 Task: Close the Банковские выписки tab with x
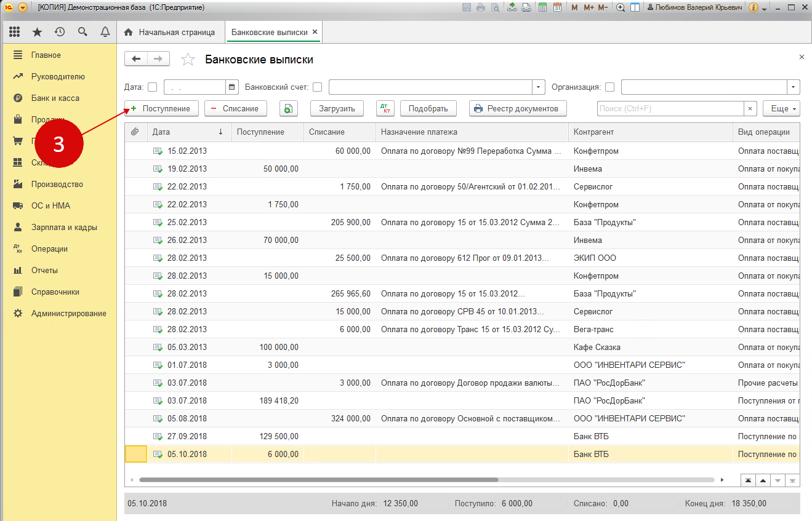tap(315, 32)
